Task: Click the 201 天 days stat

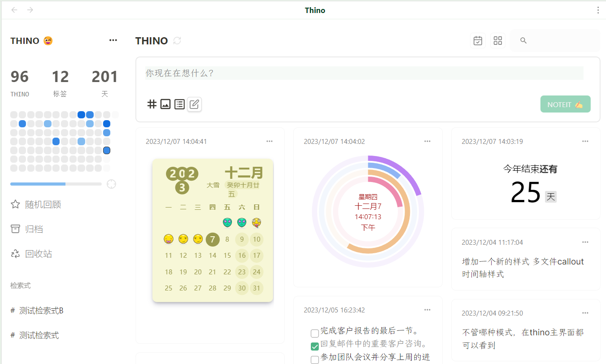Action: click(105, 83)
